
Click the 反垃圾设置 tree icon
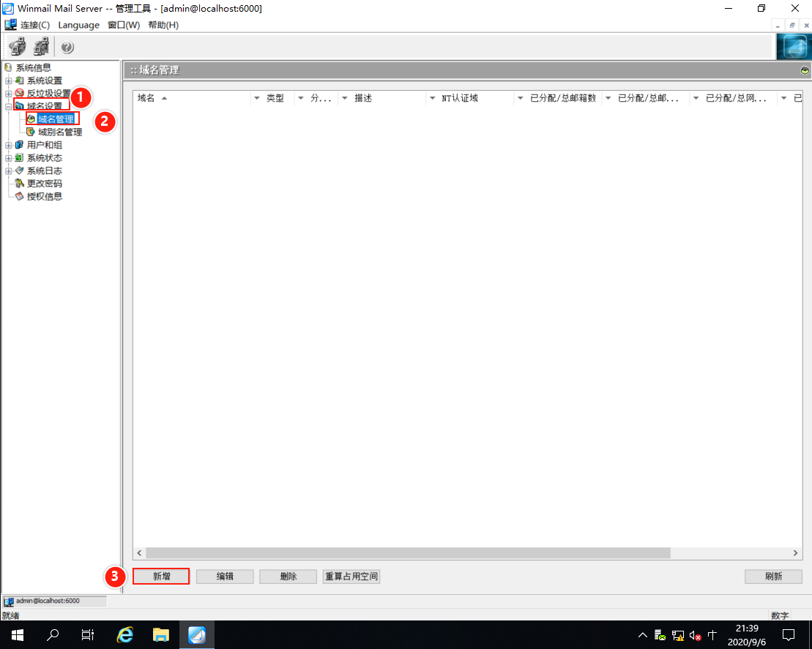pyautogui.click(x=20, y=93)
